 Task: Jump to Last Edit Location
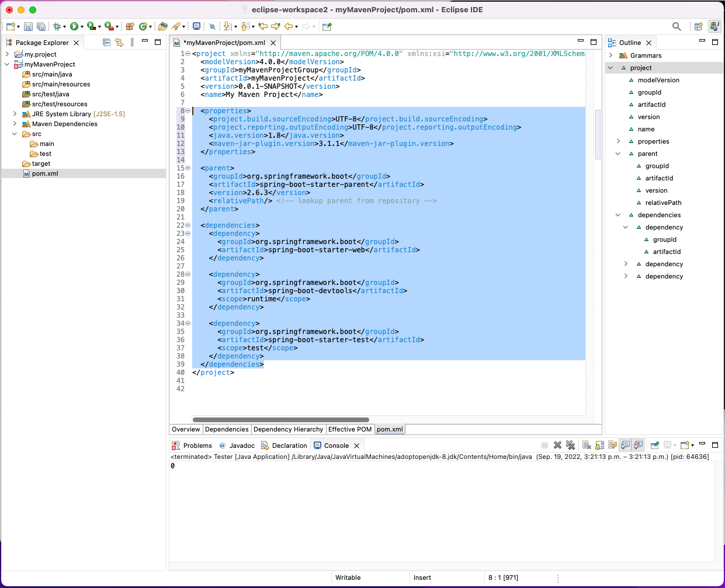click(263, 26)
